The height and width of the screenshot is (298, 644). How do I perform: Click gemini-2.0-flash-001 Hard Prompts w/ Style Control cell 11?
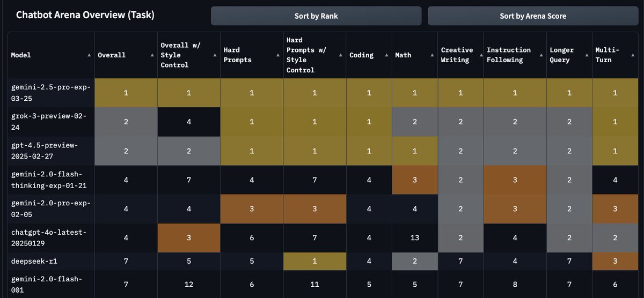[x=314, y=284]
